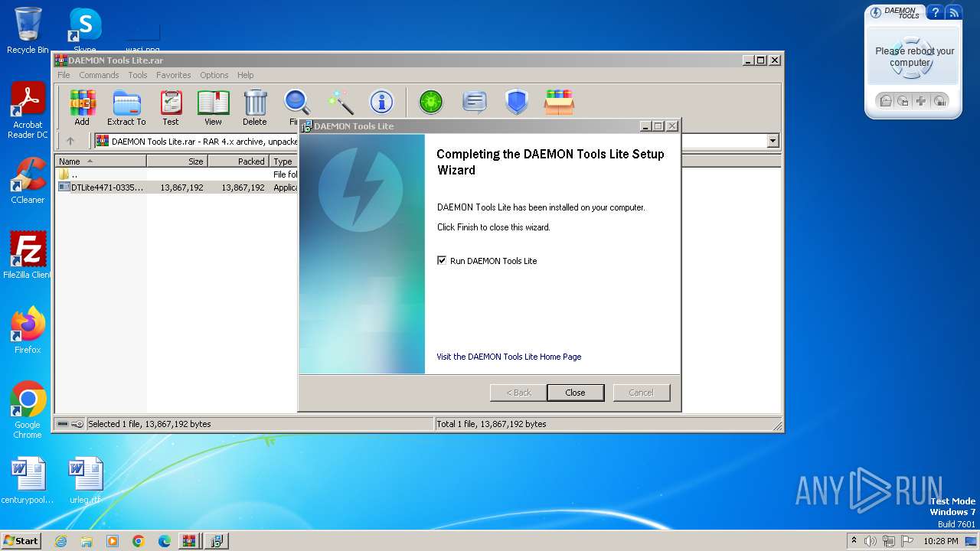
Task: Click the View file icon in WinRAR
Action: click(x=213, y=107)
